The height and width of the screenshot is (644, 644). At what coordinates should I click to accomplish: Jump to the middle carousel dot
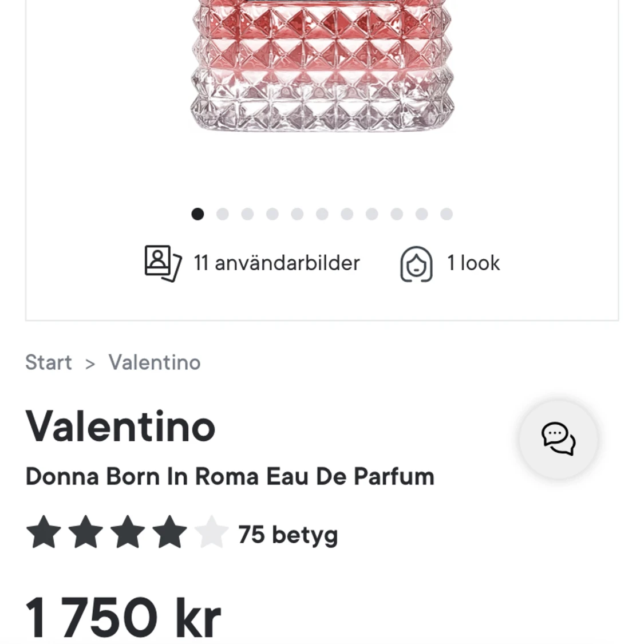coord(322,214)
